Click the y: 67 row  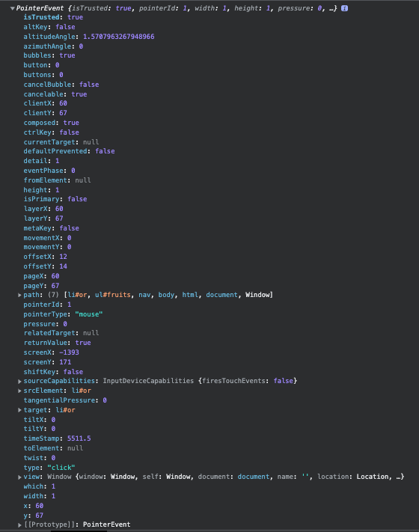click(x=33, y=516)
